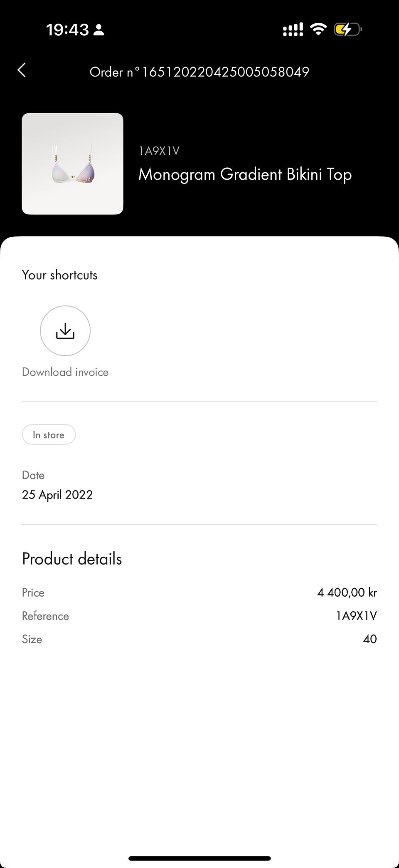This screenshot has width=399, height=868.
Task: Tap the Product details heading
Action: 72,559
